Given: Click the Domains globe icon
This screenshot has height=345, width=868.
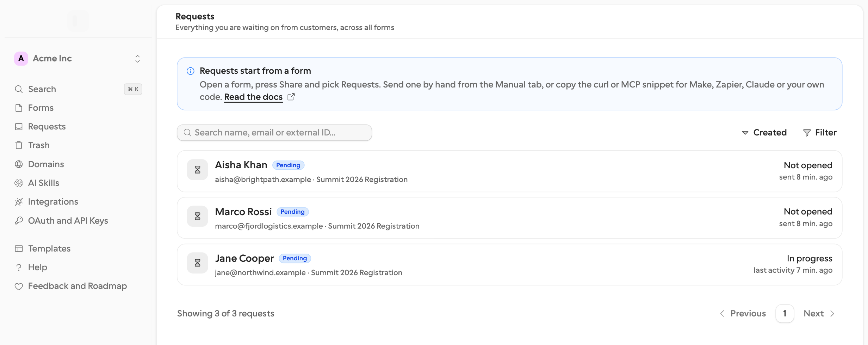Looking at the screenshot, I should tap(19, 164).
